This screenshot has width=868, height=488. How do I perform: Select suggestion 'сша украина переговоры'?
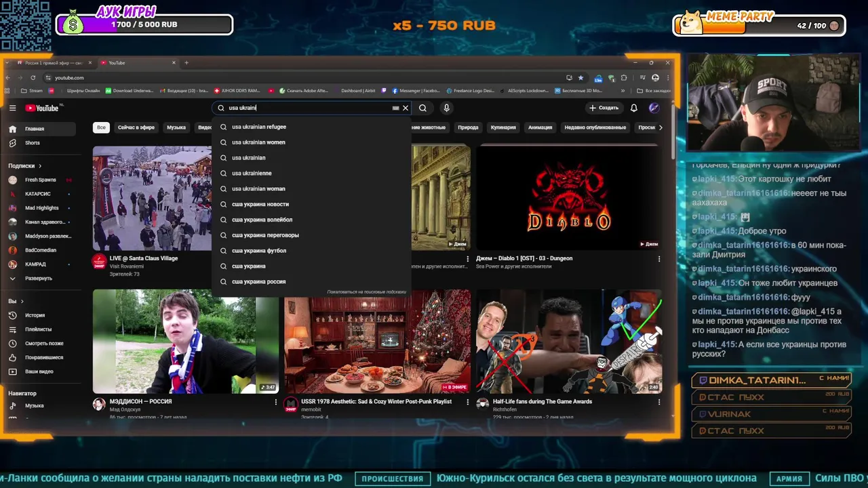point(312,235)
